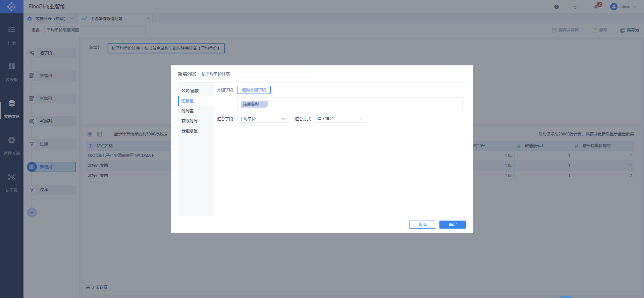This screenshot has width=644, height=298.
Task: Click the 另存为 button label
Action: pos(633,30)
